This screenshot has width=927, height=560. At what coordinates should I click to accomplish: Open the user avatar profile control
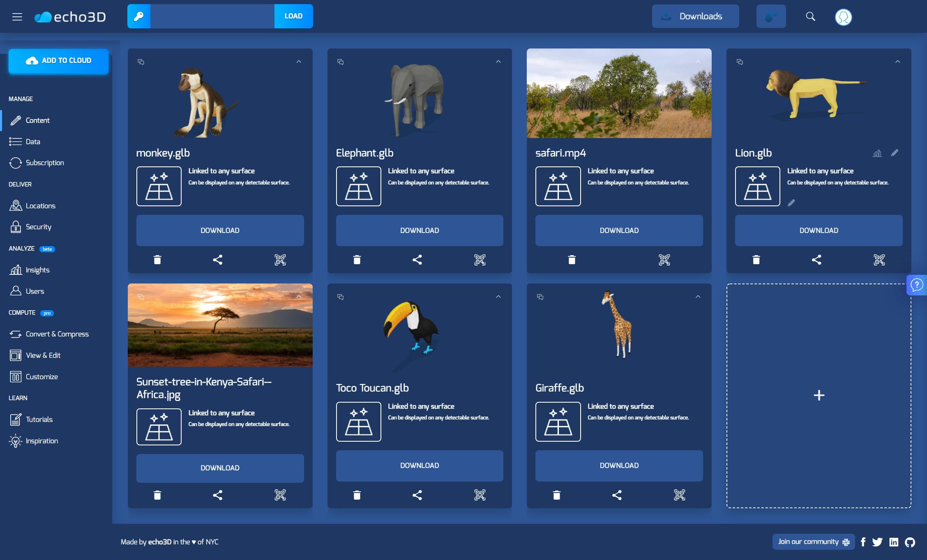[x=843, y=16]
